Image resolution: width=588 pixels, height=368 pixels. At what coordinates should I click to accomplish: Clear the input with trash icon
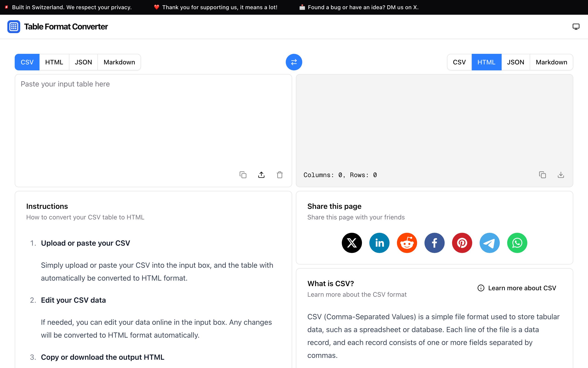tap(280, 175)
